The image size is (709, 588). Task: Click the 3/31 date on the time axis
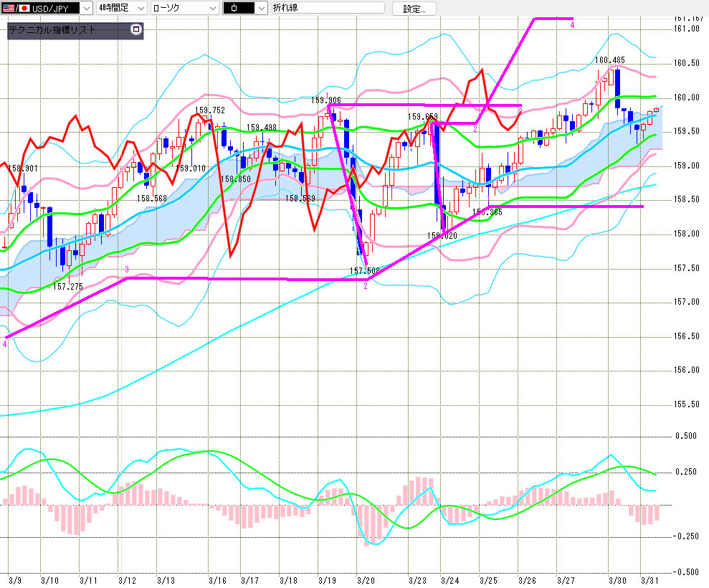pos(648,579)
